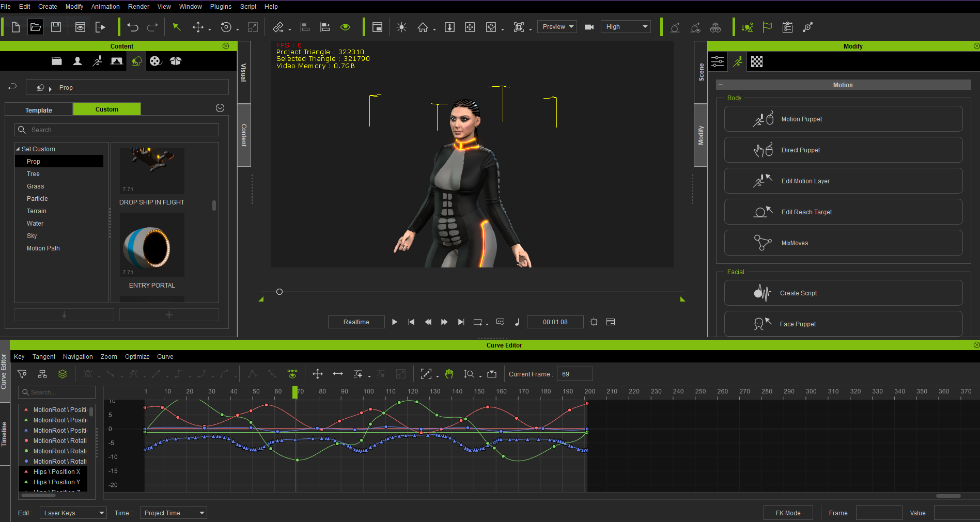Image resolution: width=980 pixels, height=522 pixels.
Task: Open the Animation menu
Action: pyautogui.click(x=105, y=7)
